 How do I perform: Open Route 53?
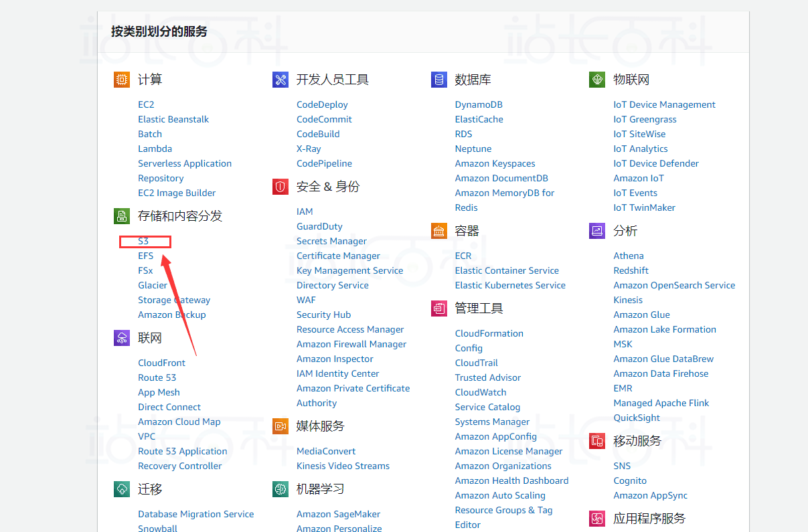click(x=157, y=377)
